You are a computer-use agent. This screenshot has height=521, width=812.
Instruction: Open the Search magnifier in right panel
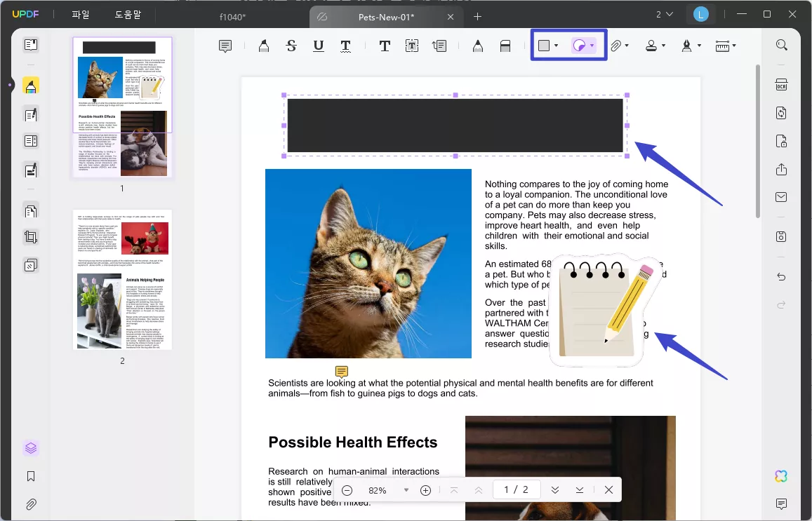(781, 45)
